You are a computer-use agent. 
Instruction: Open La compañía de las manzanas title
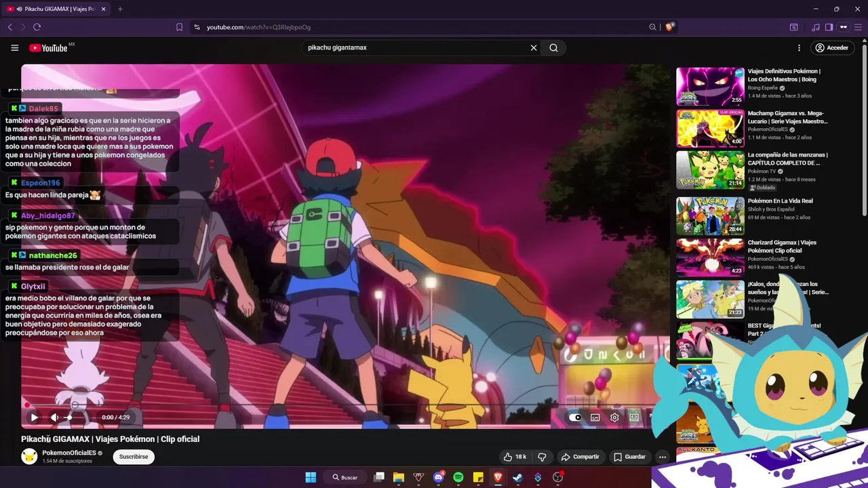(787, 159)
